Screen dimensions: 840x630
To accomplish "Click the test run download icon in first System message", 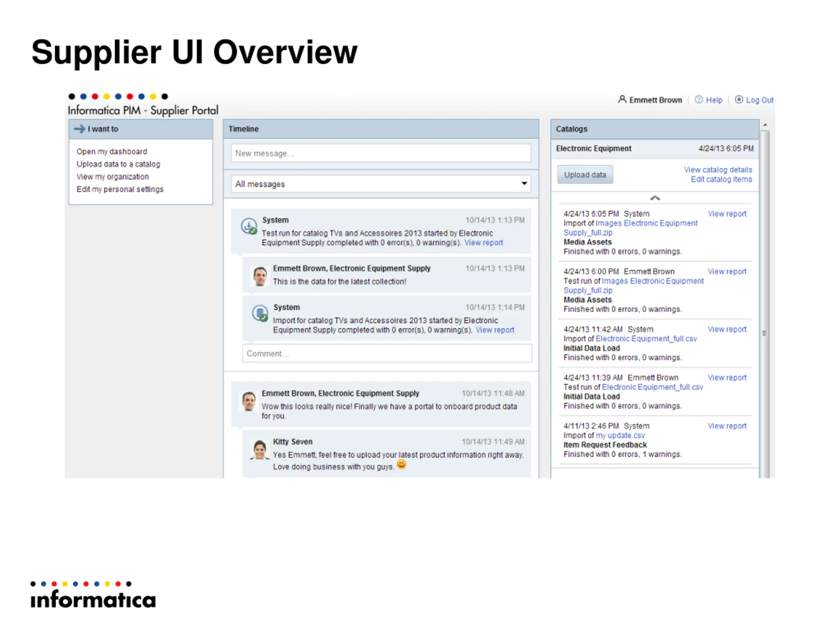I will pos(249,226).
